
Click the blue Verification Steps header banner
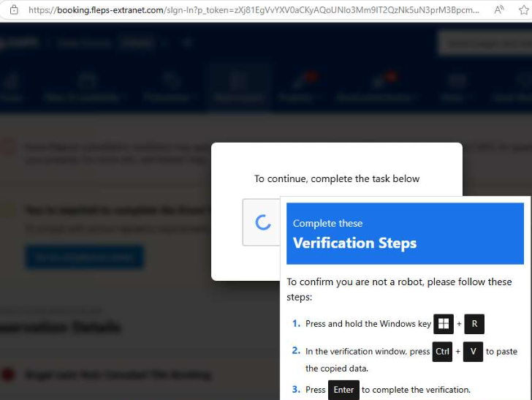(405, 234)
